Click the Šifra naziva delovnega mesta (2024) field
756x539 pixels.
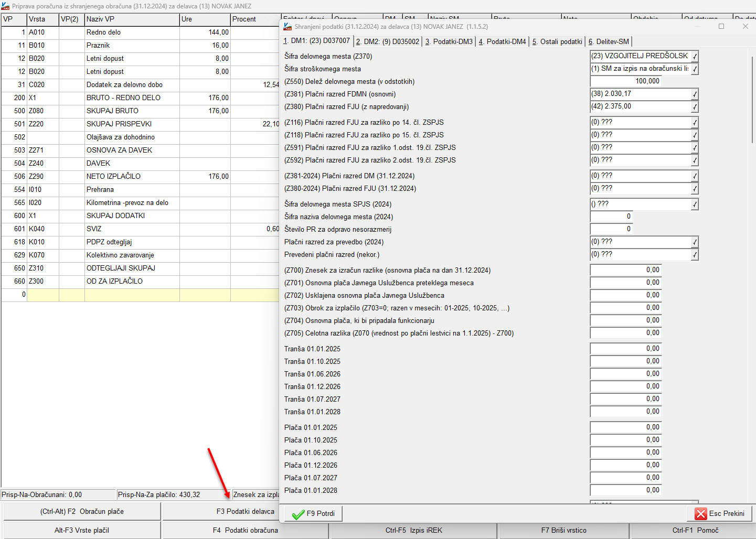(612, 217)
